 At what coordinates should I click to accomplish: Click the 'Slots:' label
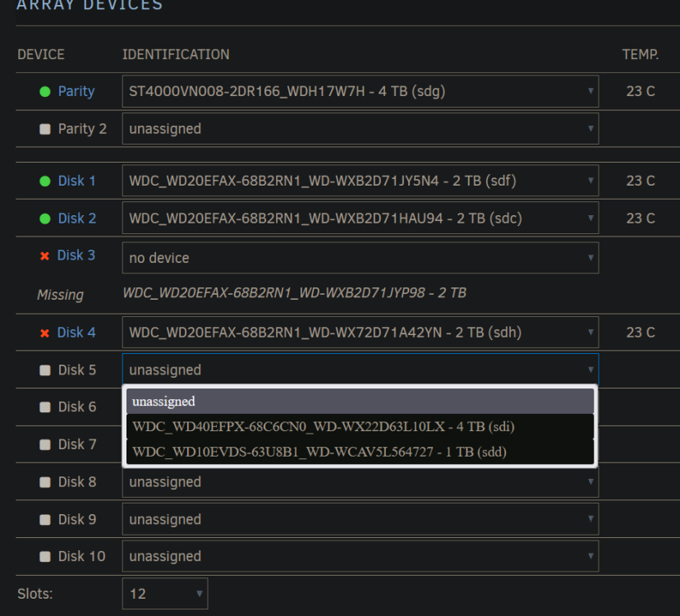34,594
